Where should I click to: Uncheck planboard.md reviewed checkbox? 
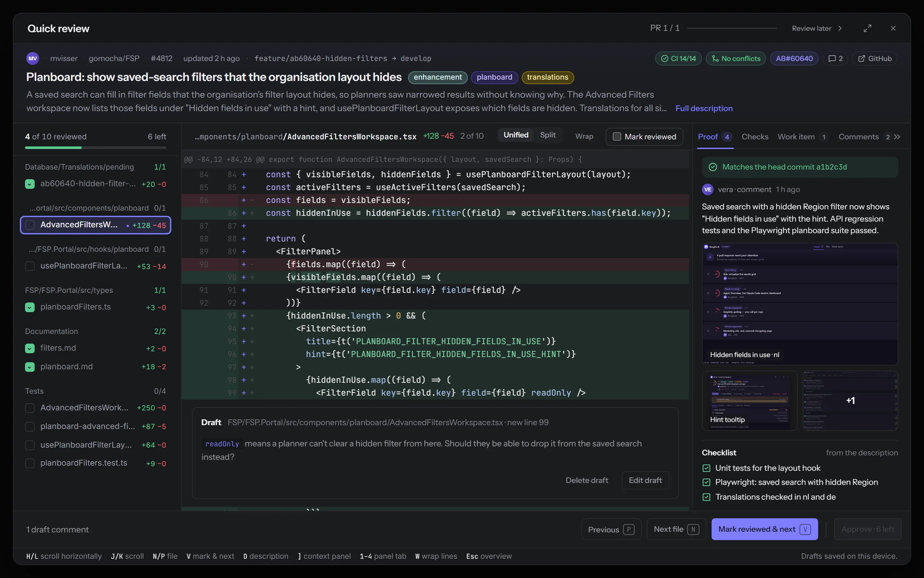point(30,367)
